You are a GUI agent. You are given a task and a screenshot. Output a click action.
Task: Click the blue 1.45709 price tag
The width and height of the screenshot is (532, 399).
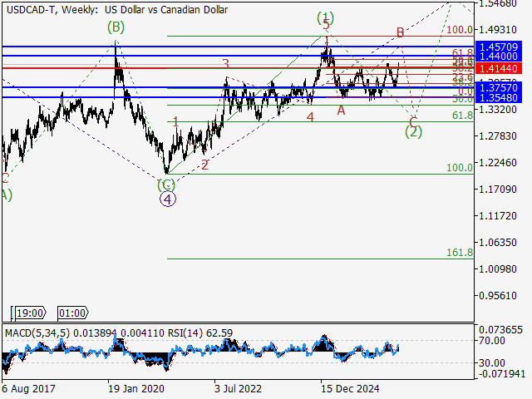point(499,47)
